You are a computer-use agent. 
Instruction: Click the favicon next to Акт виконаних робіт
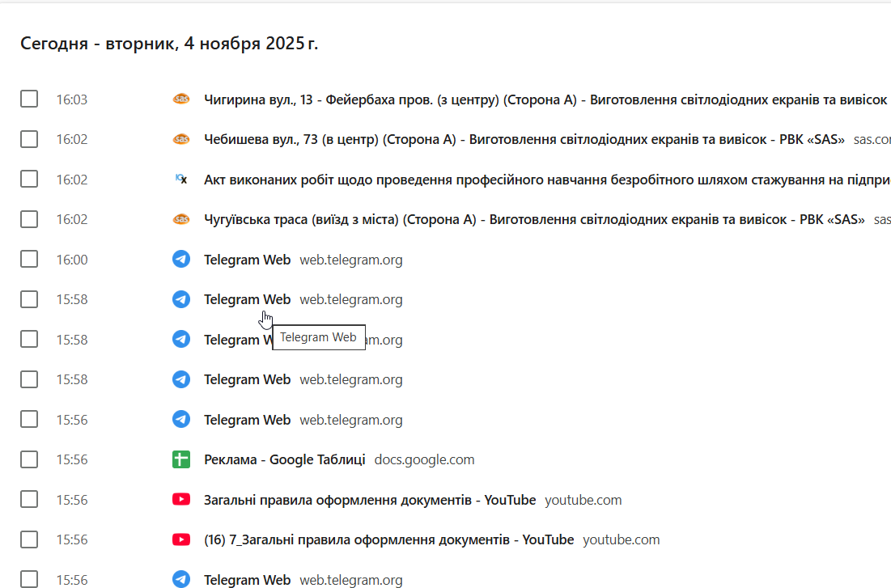click(181, 179)
